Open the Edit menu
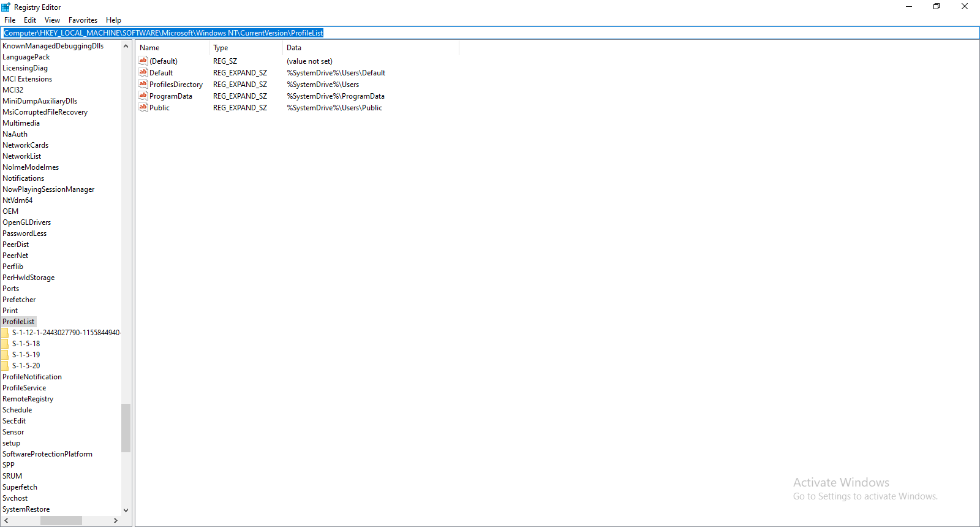Image resolution: width=980 pixels, height=527 pixels. pos(30,20)
